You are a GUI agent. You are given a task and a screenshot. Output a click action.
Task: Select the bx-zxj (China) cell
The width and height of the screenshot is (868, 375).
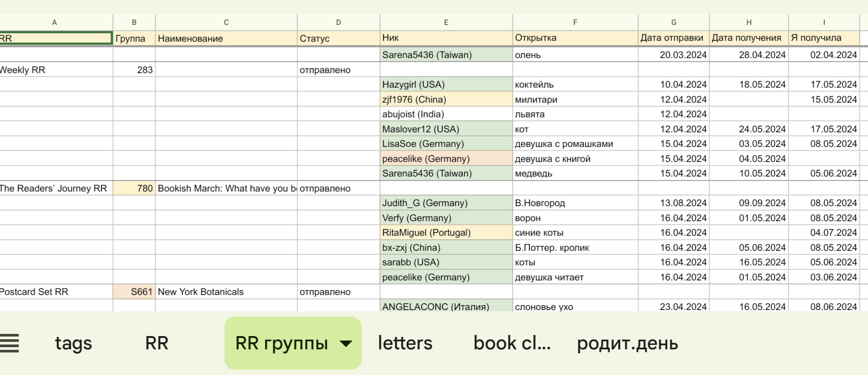coord(446,248)
